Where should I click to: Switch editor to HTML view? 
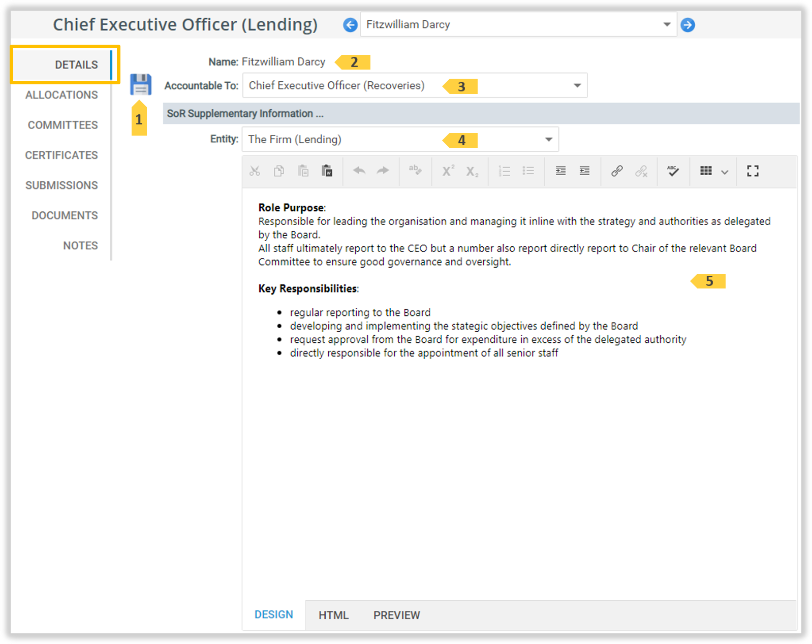pyautogui.click(x=333, y=615)
